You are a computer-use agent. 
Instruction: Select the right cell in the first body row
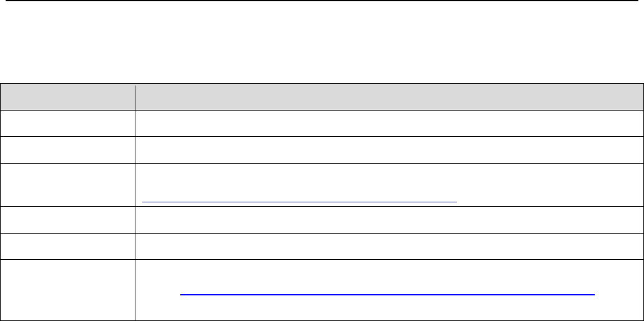pyautogui.click(x=389, y=124)
